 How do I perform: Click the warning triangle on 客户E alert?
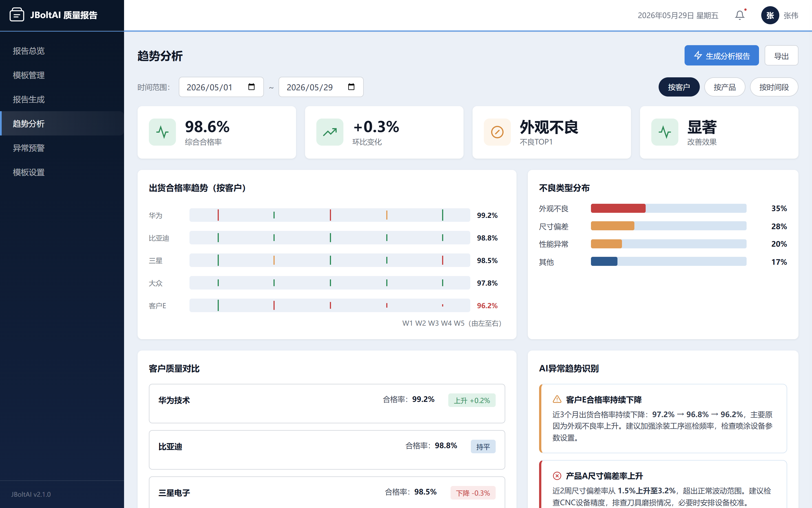[x=557, y=399]
